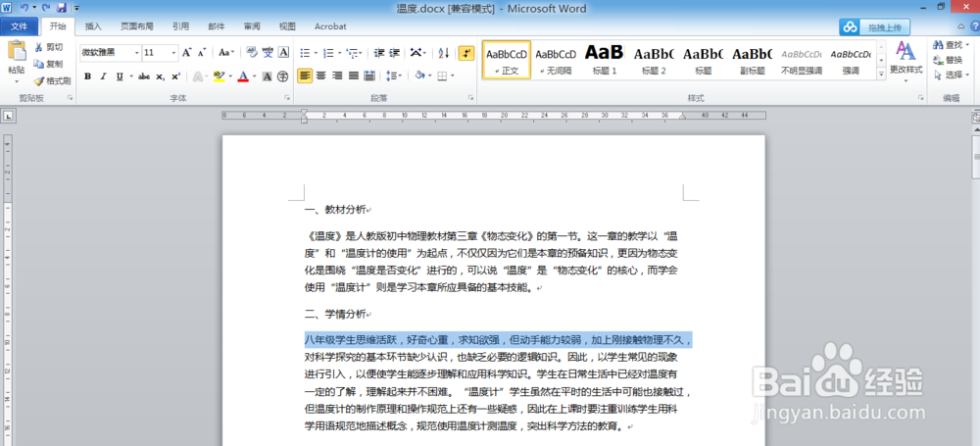Apply red font color
This screenshot has width=980, height=446.
pyautogui.click(x=243, y=76)
